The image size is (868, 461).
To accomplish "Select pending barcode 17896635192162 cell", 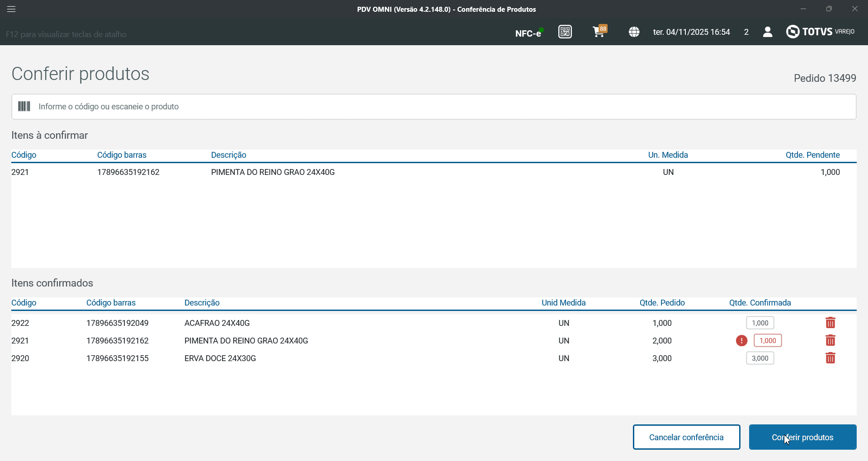I will (x=128, y=172).
